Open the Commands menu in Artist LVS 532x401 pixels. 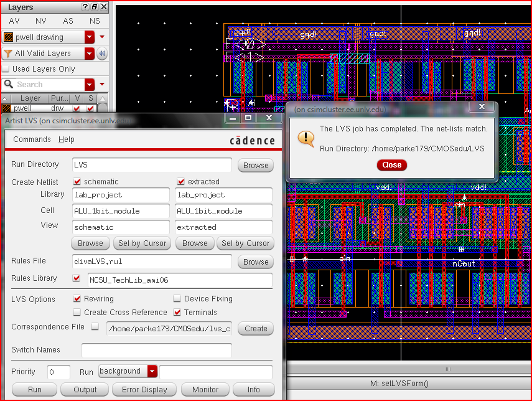coord(32,139)
